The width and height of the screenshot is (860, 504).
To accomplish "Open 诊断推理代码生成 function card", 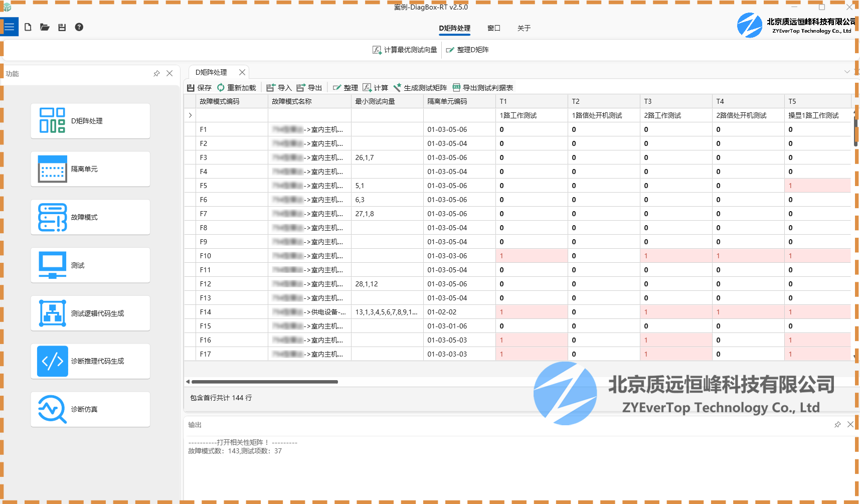I will point(90,361).
